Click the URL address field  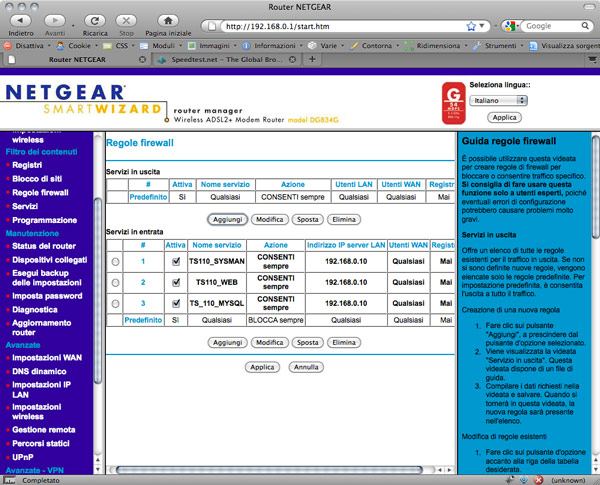(x=344, y=26)
